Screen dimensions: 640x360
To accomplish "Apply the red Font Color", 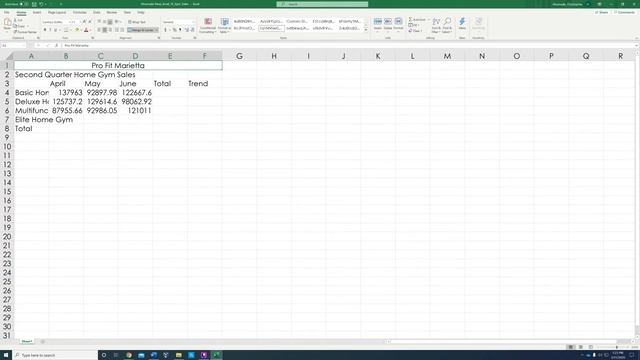I will 86,30.
